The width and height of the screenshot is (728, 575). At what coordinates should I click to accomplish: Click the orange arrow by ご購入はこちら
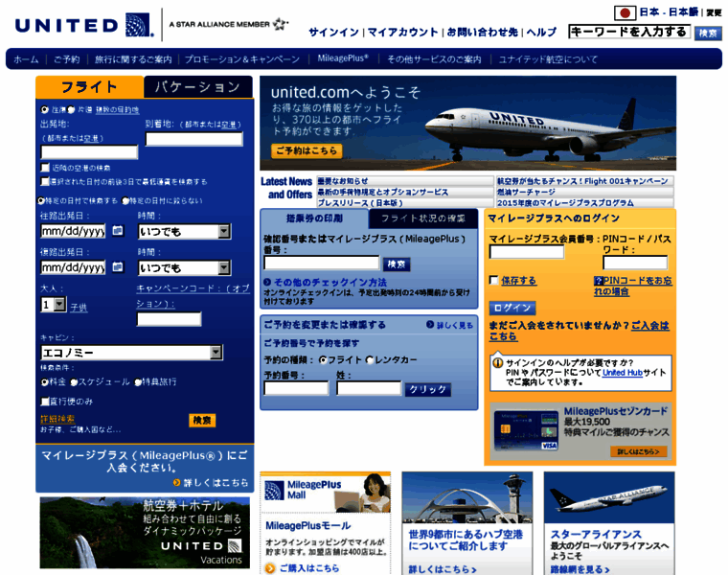pyautogui.click(x=270, y=568)
